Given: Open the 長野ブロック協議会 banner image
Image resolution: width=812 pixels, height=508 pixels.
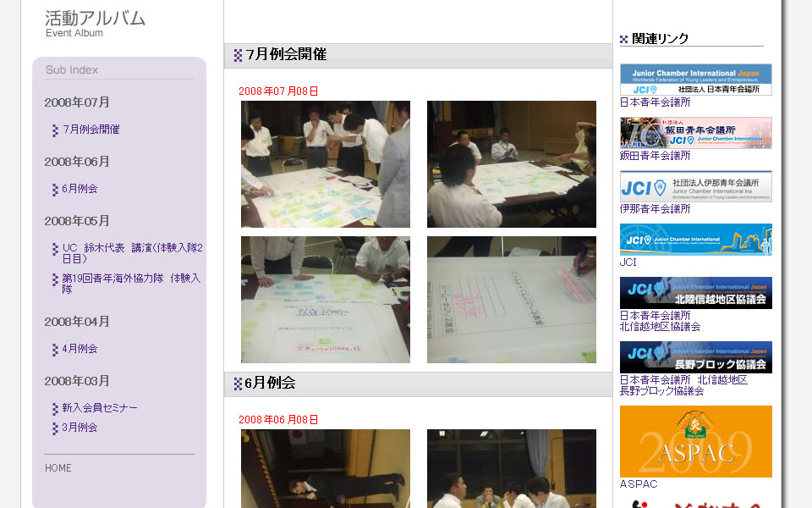Looking at the screenshot, I should [696, 357].
